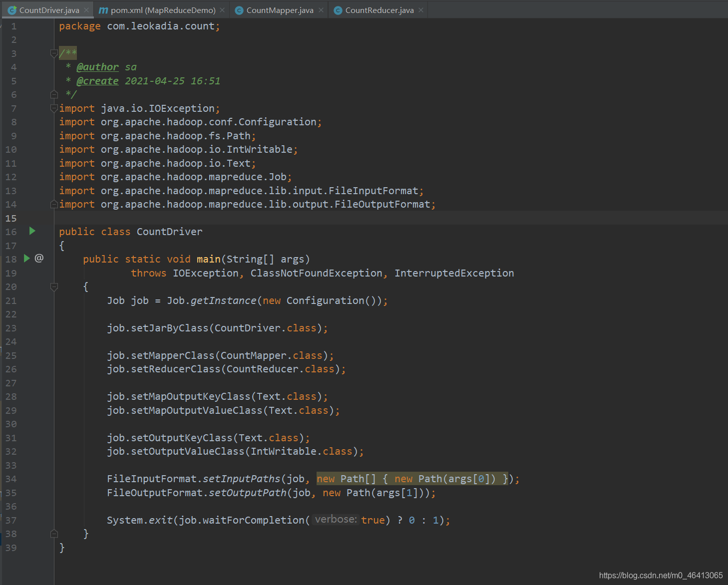This screenshot has height=585, width=728.
Task: Click line number 21 in the gutter
Action: point(11,300)
